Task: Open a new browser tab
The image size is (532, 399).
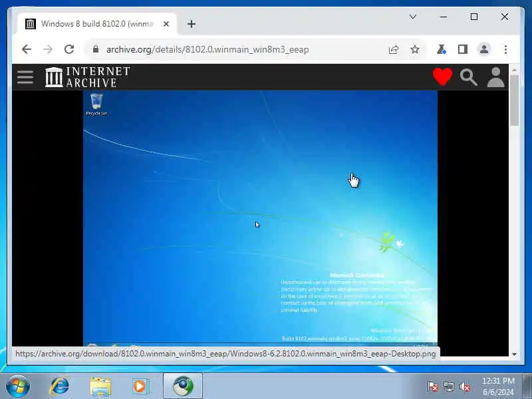Action: pyautogui.click(x=192, y=24)
